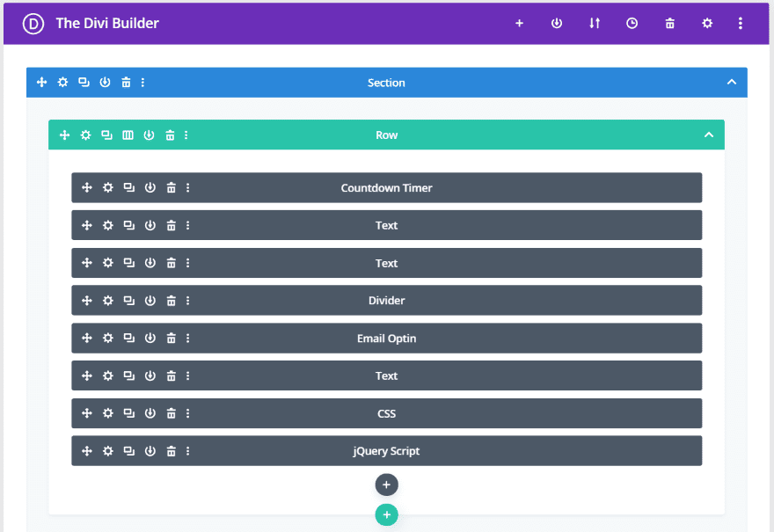The height and width of the screenshot is (532, 774).
Task: Duplicate the Countdown Timer module
Action: (128, 187)
